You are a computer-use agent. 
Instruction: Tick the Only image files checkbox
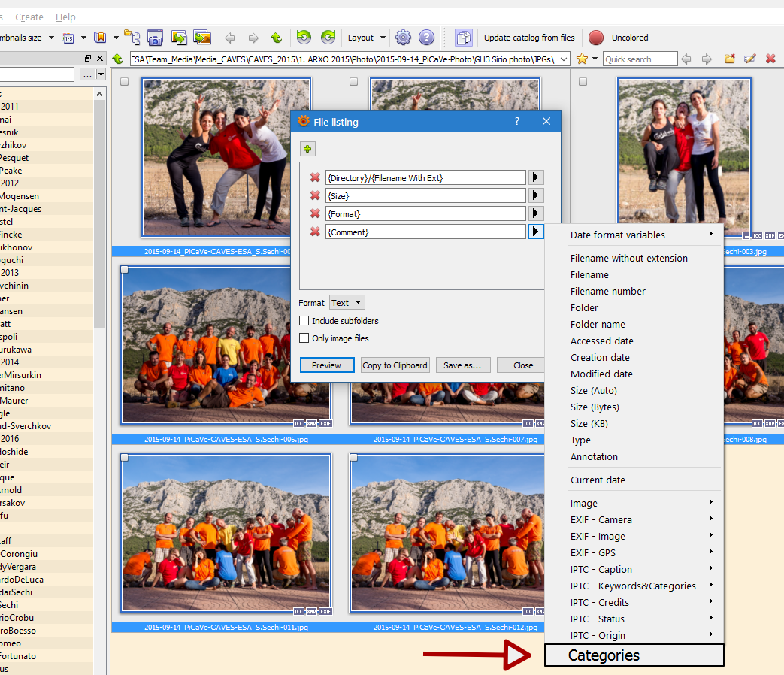click(304, 338)
